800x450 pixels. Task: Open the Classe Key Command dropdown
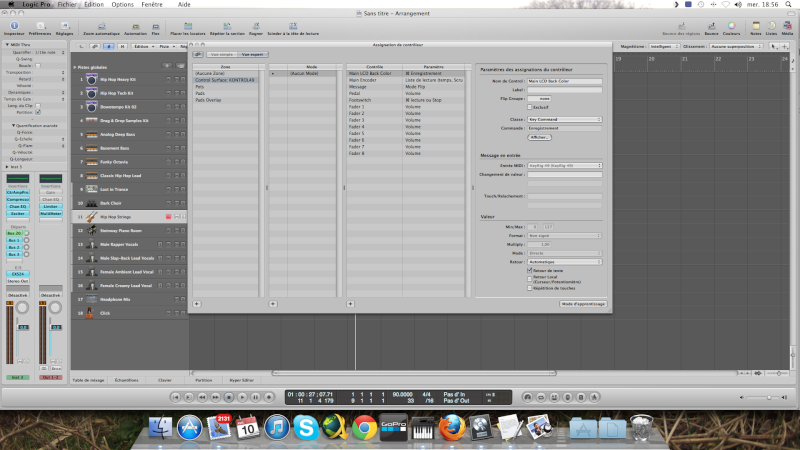click(x=564, y=119)
